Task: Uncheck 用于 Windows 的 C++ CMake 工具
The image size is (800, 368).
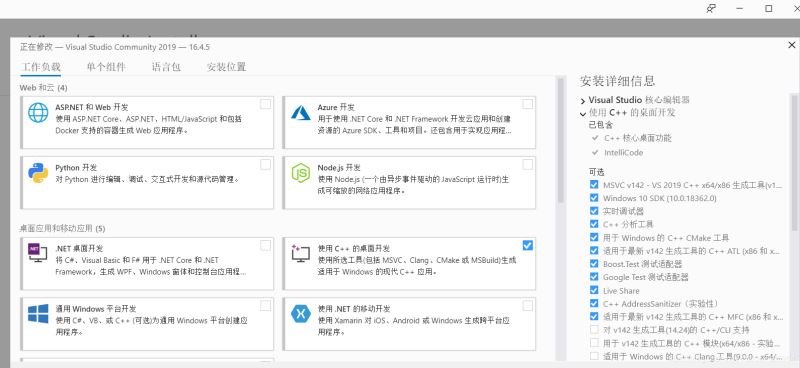Action: click(594, 237)
